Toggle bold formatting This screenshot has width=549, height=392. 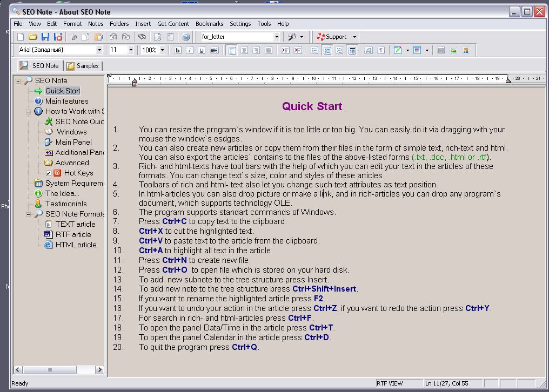click(x=178, y=50)
